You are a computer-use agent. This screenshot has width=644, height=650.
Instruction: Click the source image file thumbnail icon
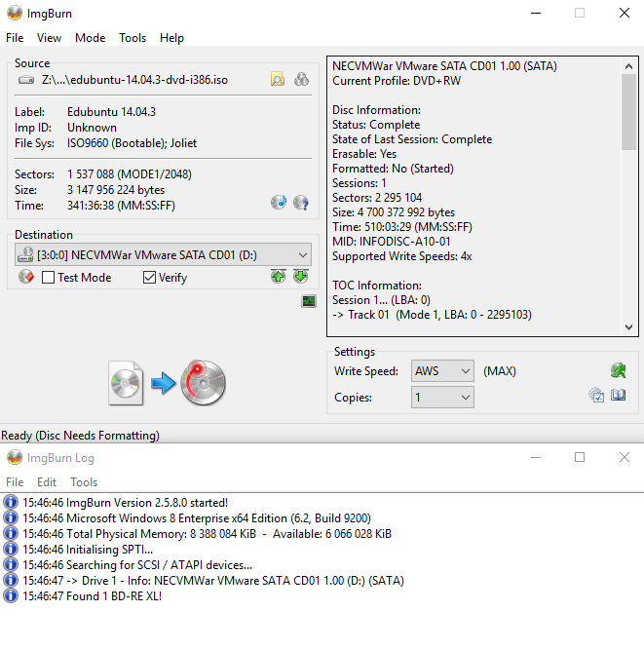126,383
